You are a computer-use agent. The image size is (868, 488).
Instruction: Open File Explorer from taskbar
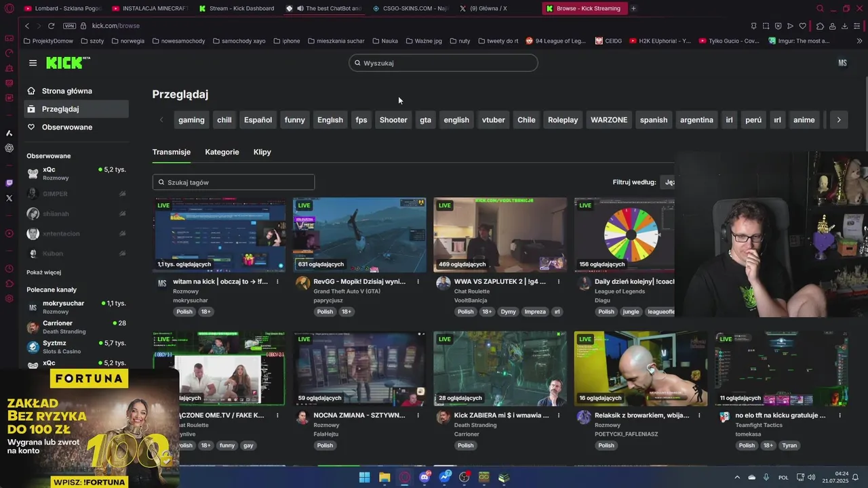point(384,477)
